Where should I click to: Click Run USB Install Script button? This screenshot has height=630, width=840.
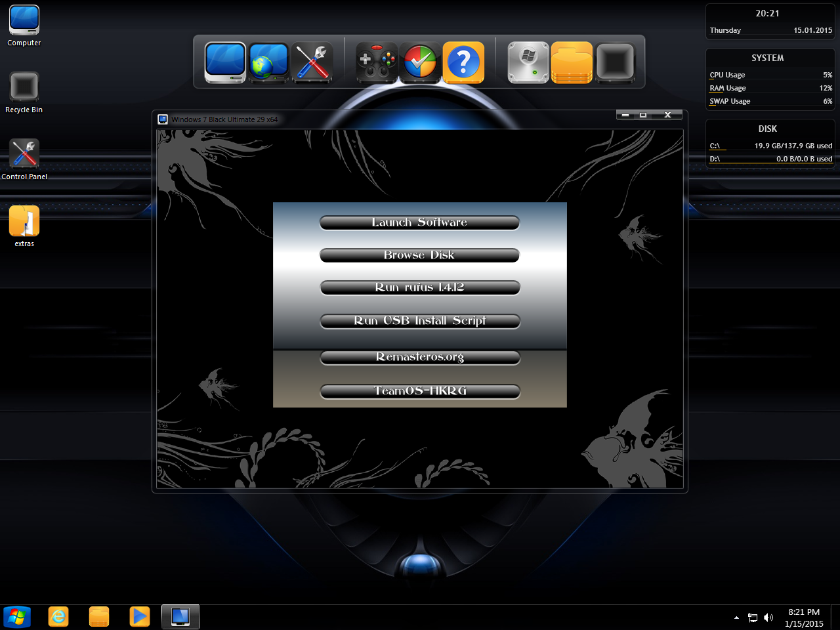pos(419,321)
